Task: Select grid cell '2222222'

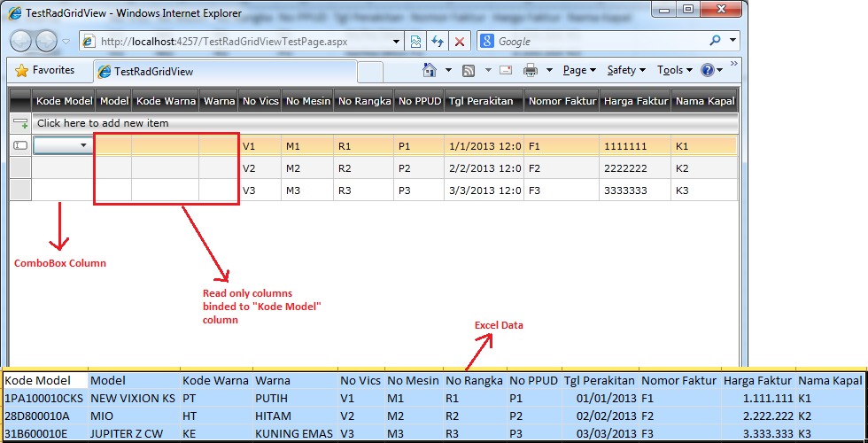Action: point(636,167)
